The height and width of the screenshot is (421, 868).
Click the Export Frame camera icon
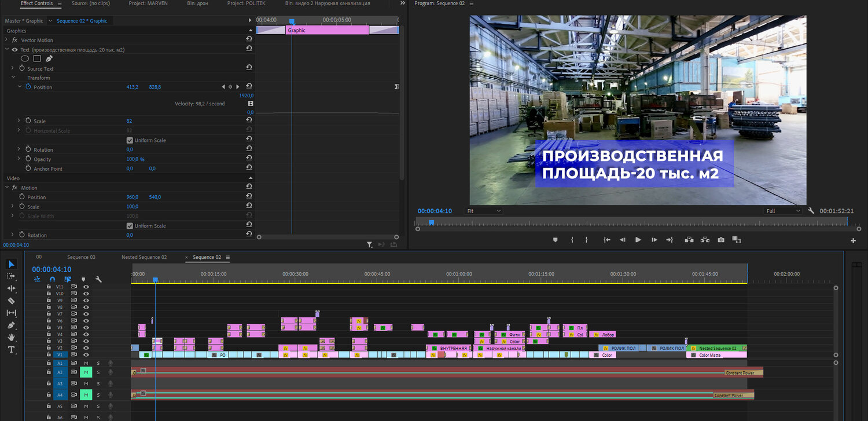721,240
